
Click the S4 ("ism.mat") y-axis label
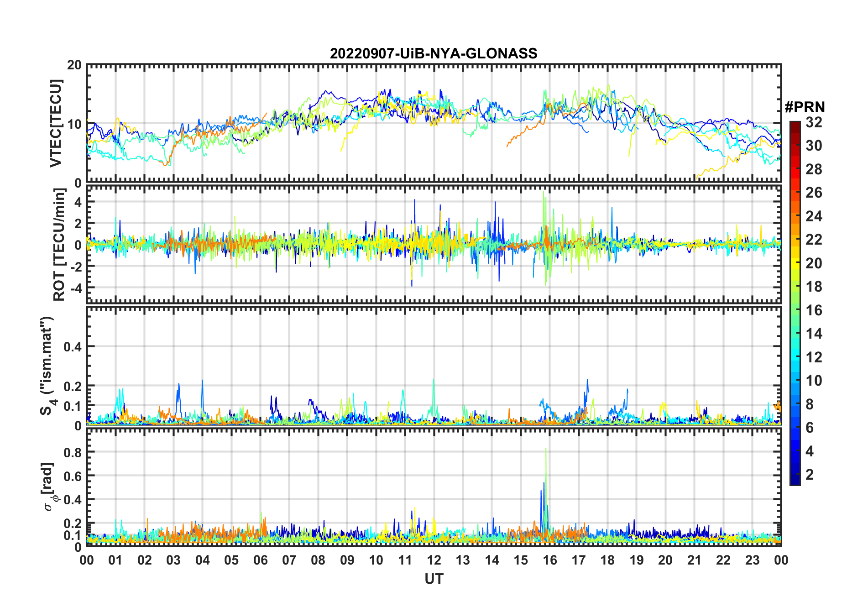pyautogui.click(x=47, y=366)
